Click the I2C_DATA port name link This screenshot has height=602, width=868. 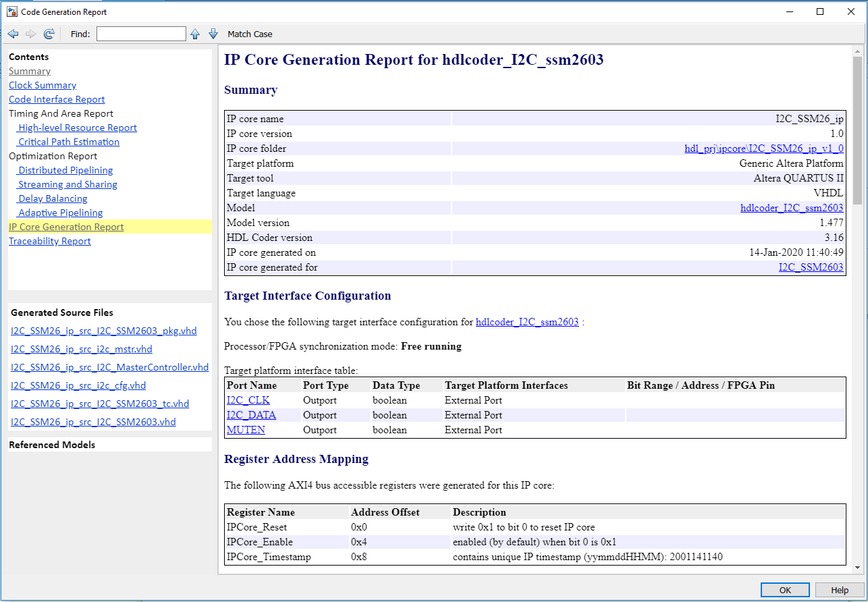click(251, 415)
